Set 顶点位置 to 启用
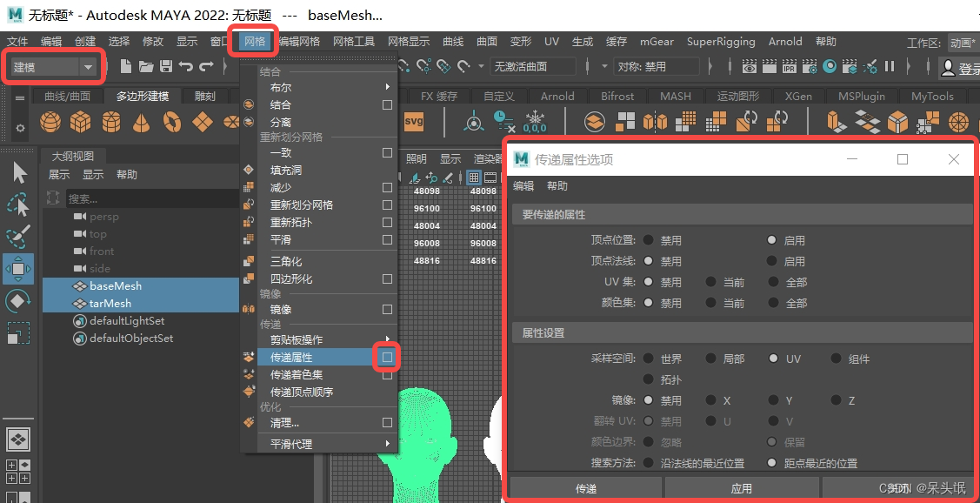980x503 pixels. pyautogui.click(x=772, y=240)
